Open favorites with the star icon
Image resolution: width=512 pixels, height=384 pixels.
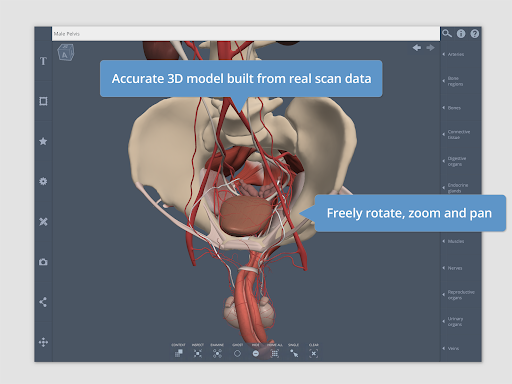point(43,141)
